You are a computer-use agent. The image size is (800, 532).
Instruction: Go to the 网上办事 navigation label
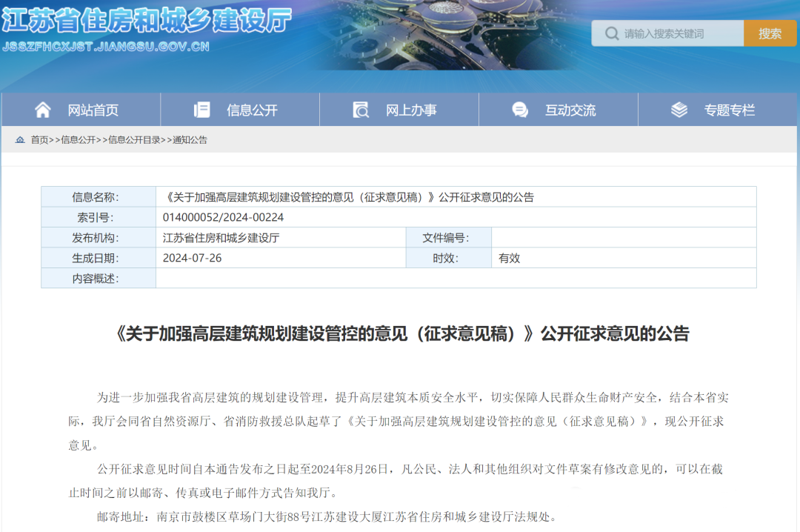(x=411, y=110)
